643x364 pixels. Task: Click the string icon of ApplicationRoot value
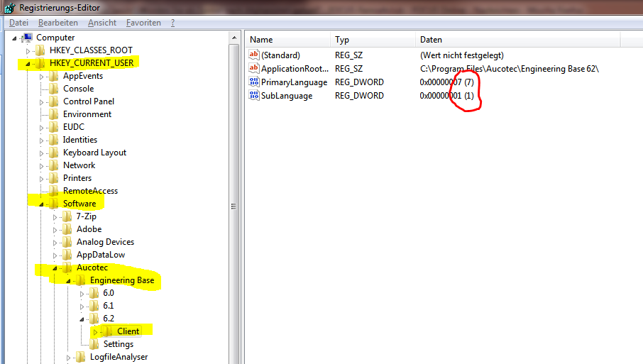click(254, 68)
